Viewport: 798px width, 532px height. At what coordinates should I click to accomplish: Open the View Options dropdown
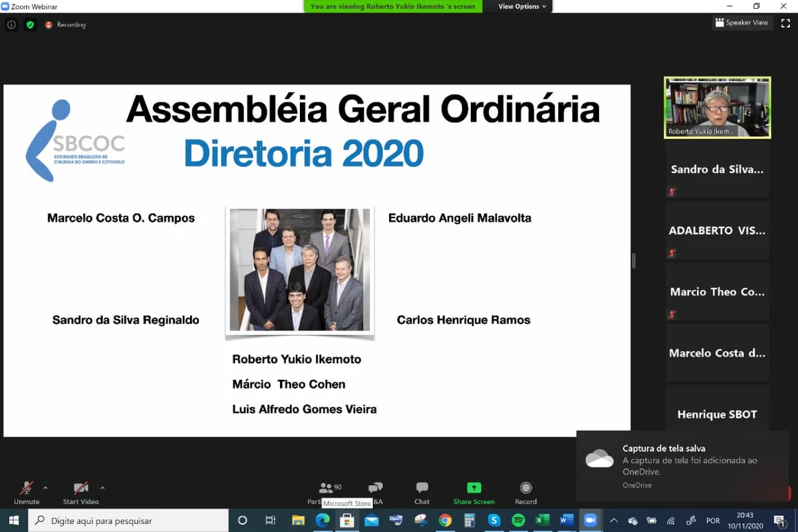[x=523, y=7]
